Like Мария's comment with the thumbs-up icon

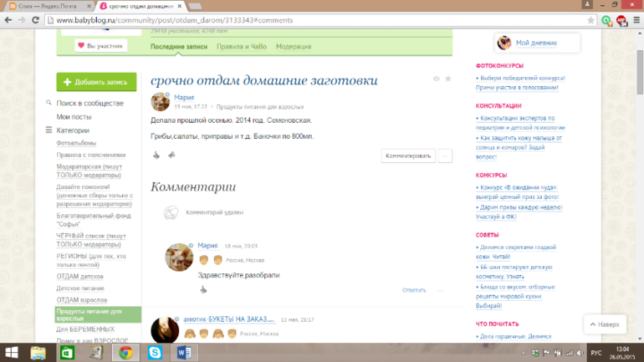tap(202, 290)
